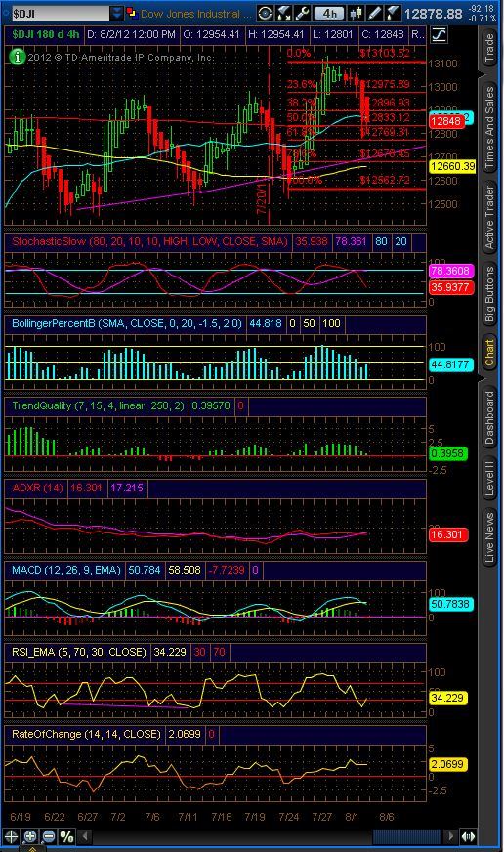Zoom out with the minus magnifier
The image size is (504, 852).
(x=48, y=836)
